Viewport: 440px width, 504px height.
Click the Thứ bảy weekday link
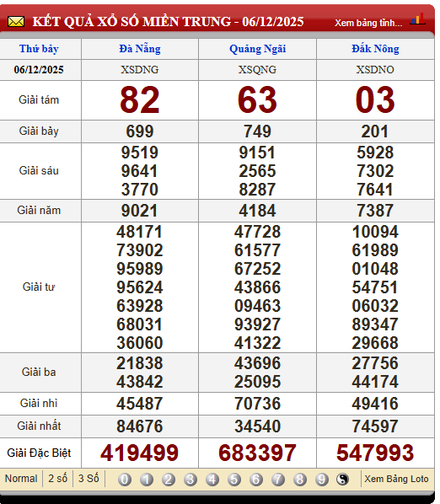[39, 49]
